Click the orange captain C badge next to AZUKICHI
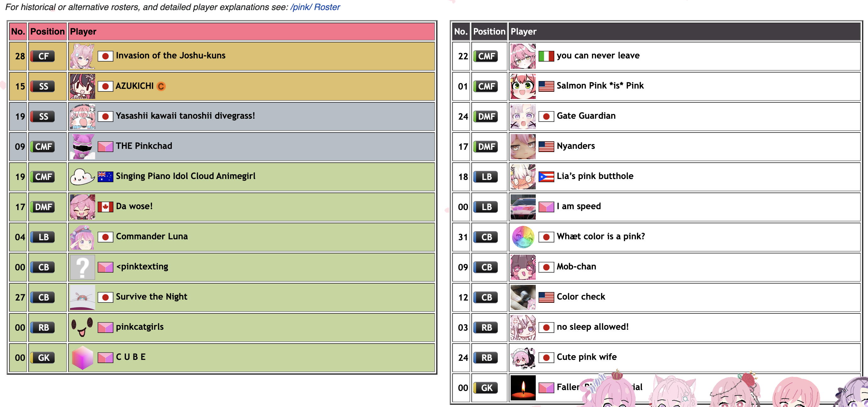 [x=161, y=87]
